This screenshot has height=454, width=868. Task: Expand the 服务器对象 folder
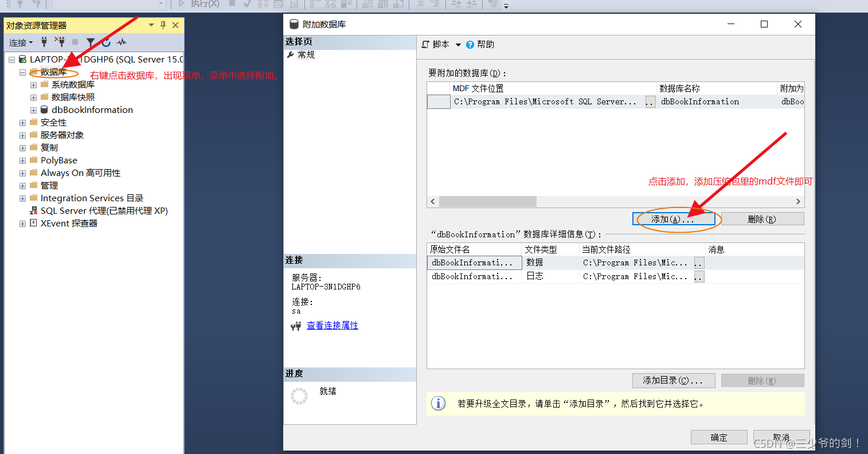(x=22, y=135)
